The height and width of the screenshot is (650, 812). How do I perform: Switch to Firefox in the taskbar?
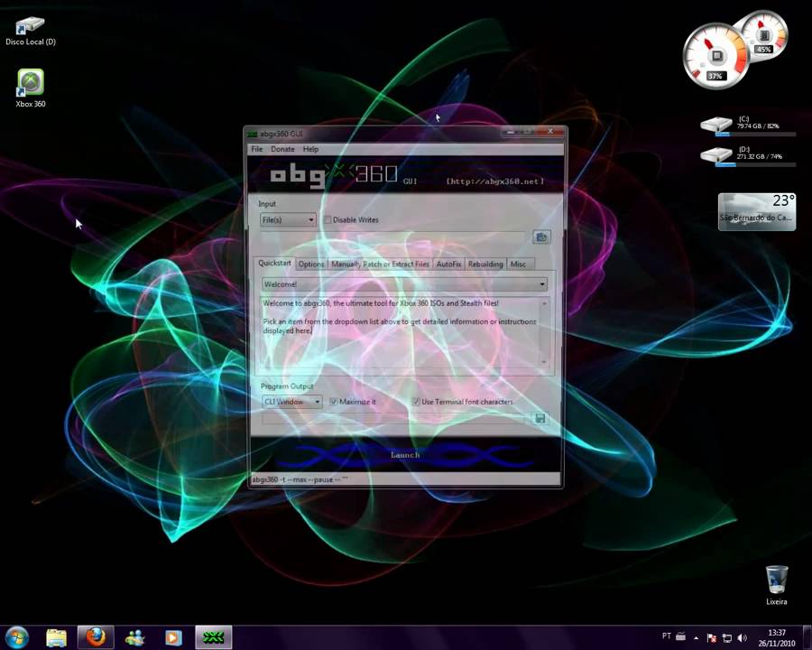coord(96,637)
